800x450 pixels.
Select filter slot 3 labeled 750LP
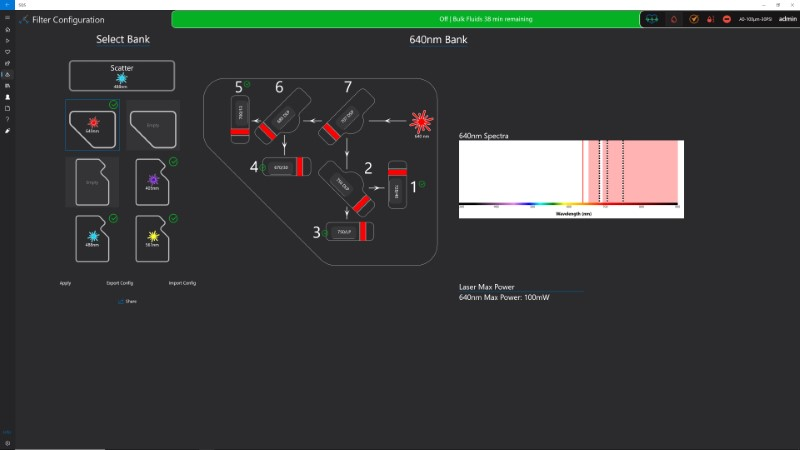coord(349,232)
